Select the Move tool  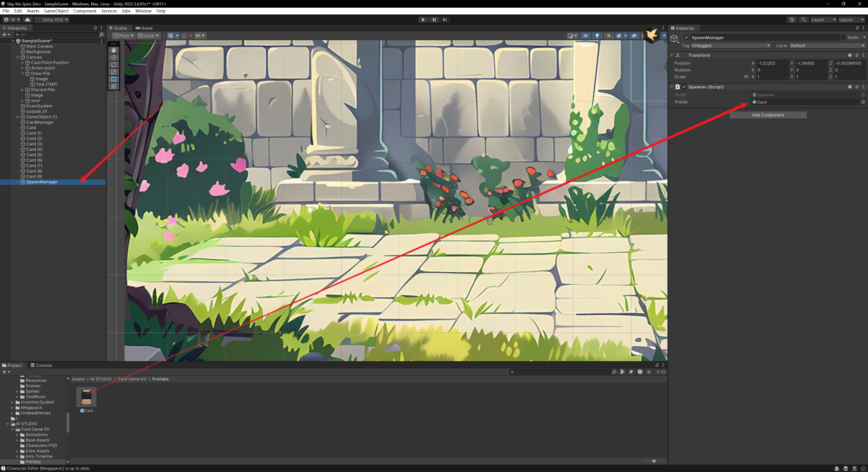click(113, 58)
